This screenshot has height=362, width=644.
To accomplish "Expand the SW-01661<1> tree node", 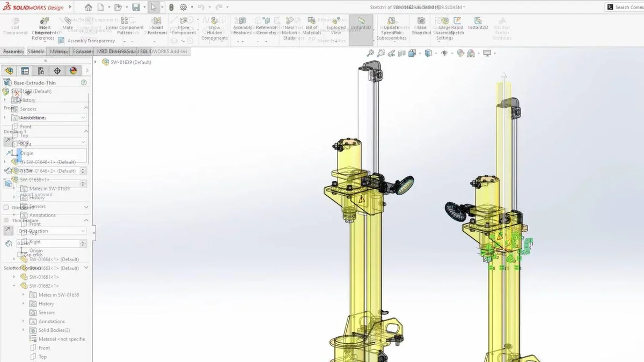I will coord(14,277).
